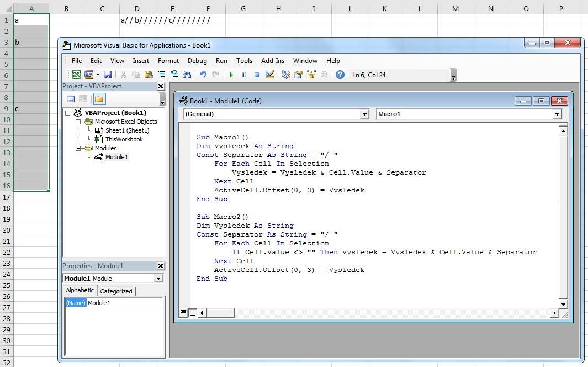
Task: Click the View Microsoft Excel toolbar icon
Action: (x=76, y=75)
